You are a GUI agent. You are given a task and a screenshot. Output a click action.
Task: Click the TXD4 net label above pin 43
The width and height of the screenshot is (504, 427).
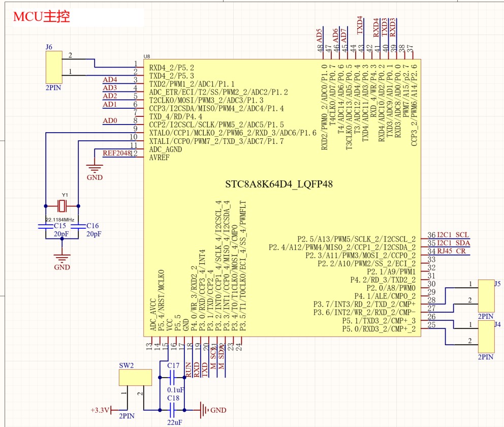360,25
